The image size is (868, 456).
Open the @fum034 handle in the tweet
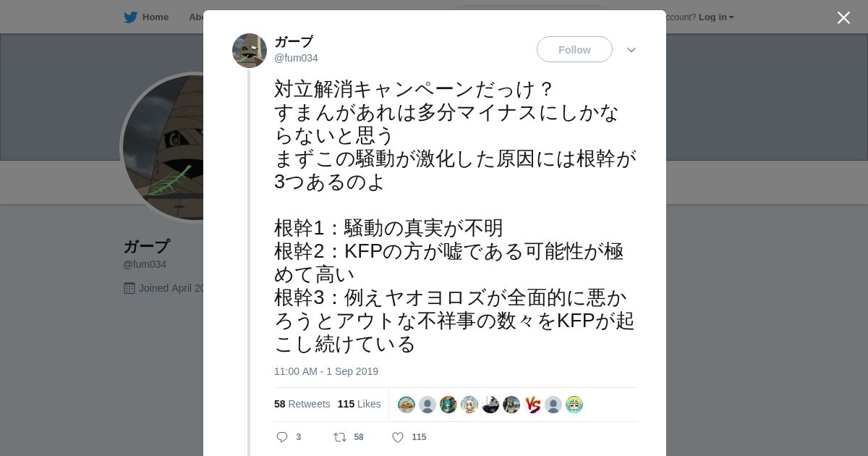point(296,58)
